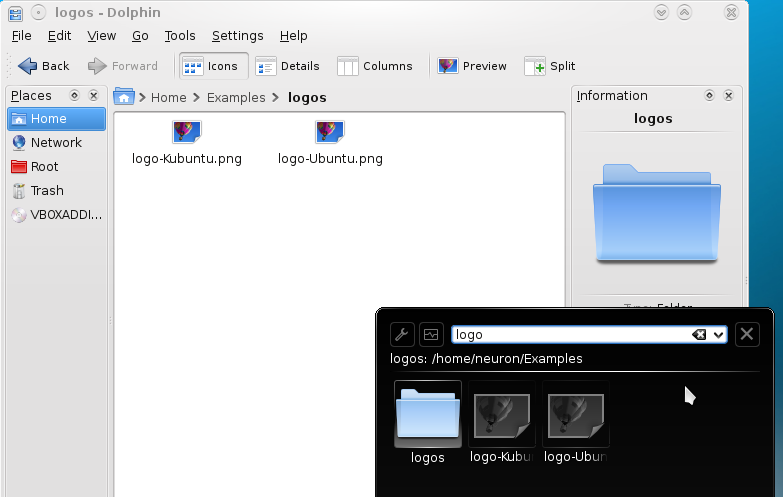Open the Settings menu

(237, 36)
